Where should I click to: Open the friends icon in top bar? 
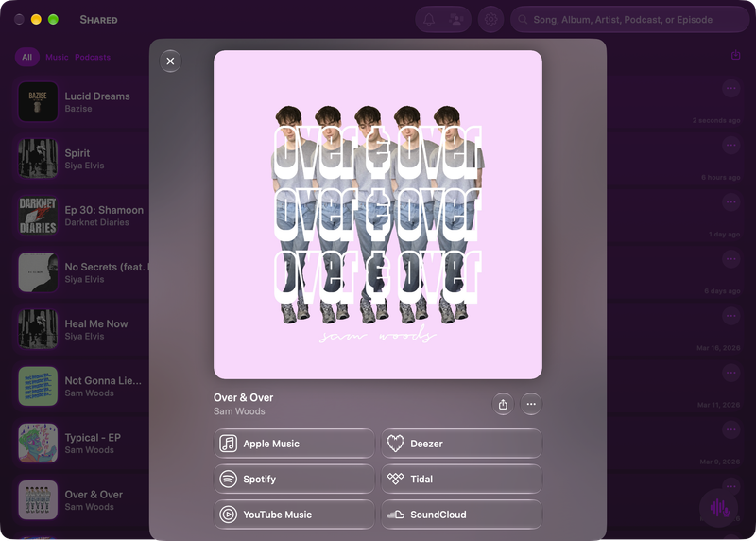pyautogui.click(x=456, y=20)
